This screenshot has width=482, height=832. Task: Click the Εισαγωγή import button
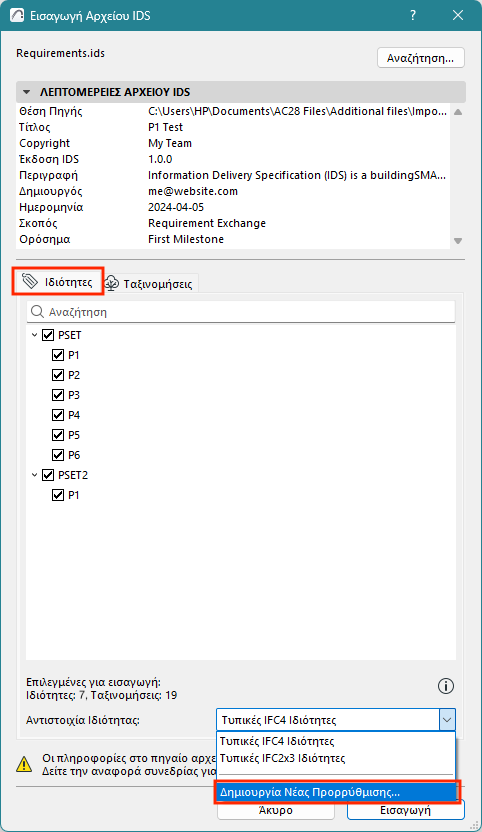(406, 810)
